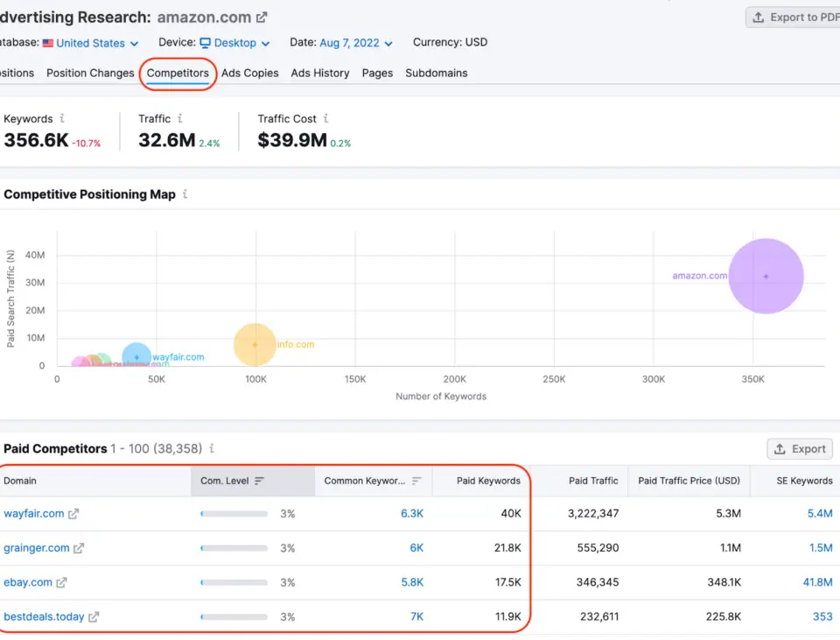The height and width of the screenshot is (640, 840).
Task: Click ebay.com competition level bar
Action: (234, 582)
